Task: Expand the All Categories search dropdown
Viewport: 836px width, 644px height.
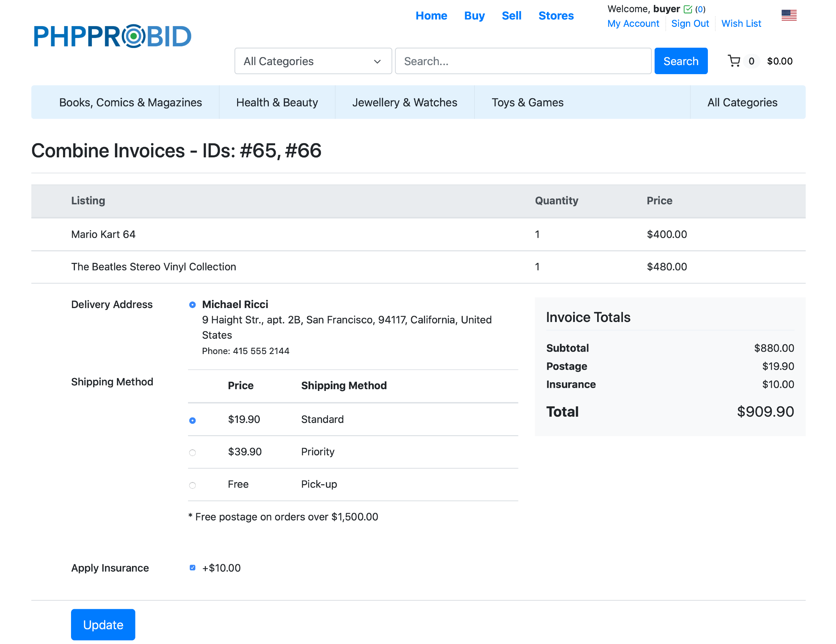Action: [x=313, y=61]
